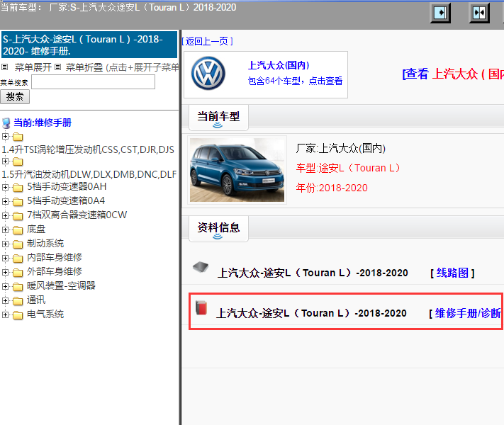This screenshot has height=425, width=504.
Task: Expand the 电气系统 node
Action: pos(5,314)
